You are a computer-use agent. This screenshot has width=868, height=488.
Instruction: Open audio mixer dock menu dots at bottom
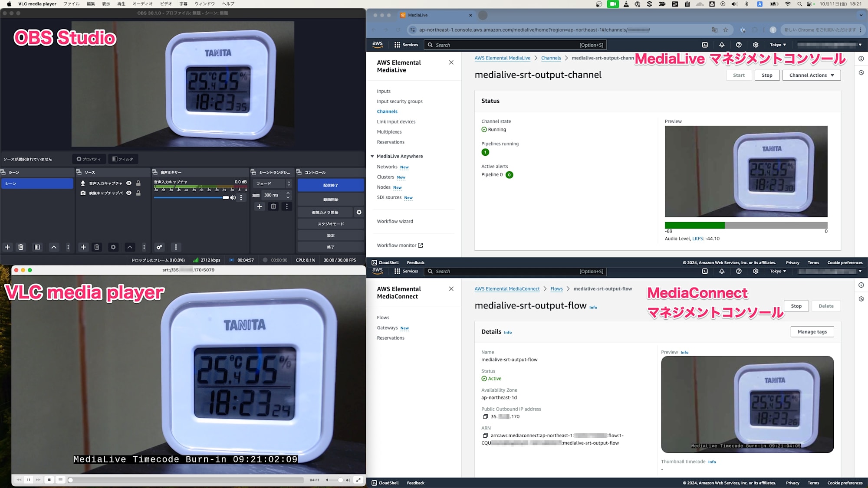(176, 247)
